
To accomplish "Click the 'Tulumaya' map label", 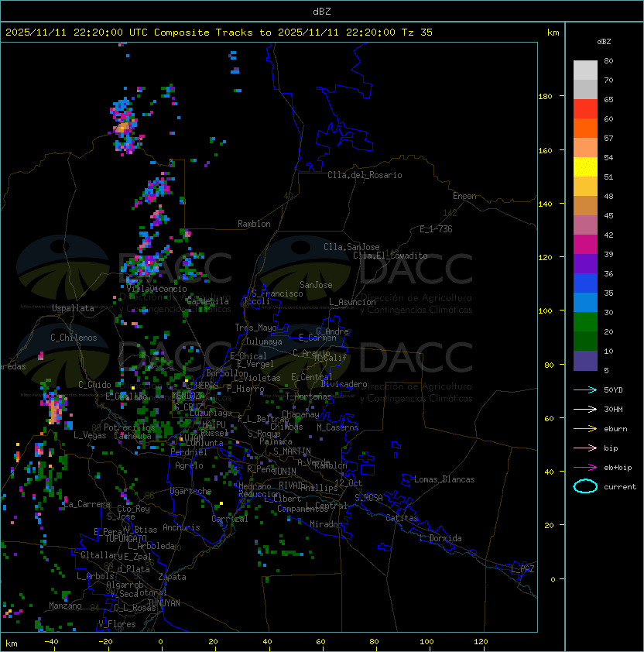I will 264,341.
